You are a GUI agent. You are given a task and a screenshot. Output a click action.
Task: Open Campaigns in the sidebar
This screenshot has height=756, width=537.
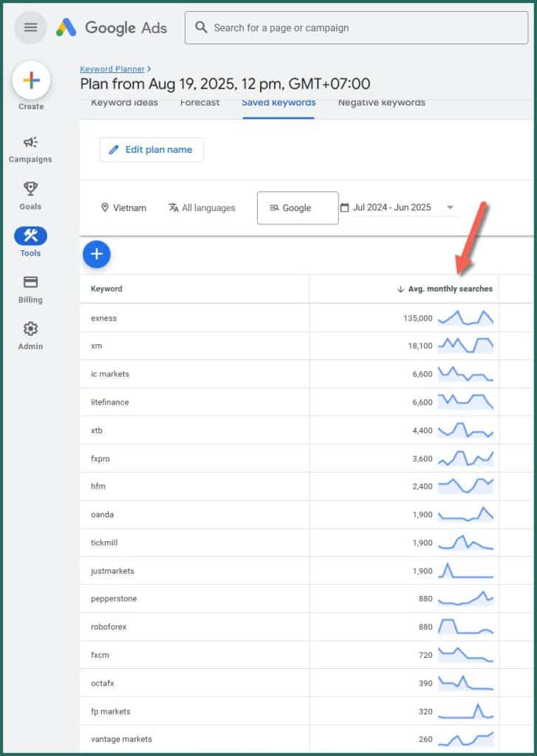(x=30, y=149)
